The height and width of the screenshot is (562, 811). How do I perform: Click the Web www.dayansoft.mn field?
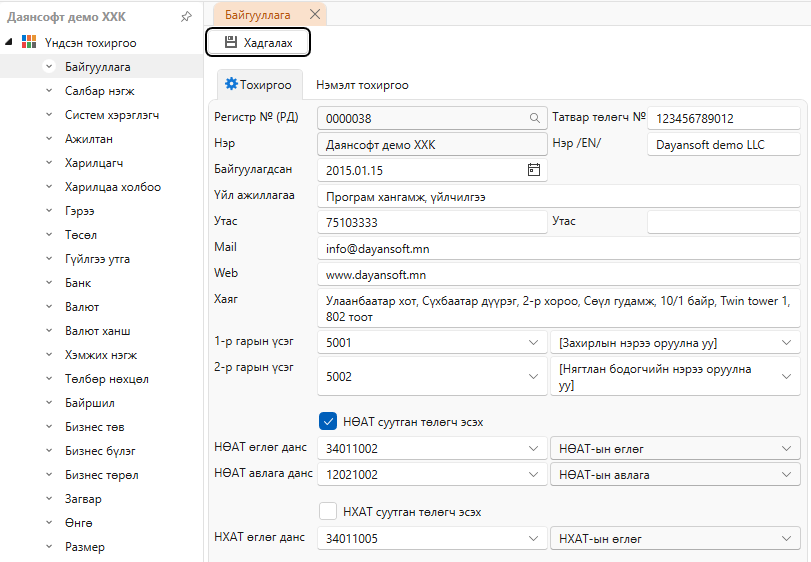[559, 275]
